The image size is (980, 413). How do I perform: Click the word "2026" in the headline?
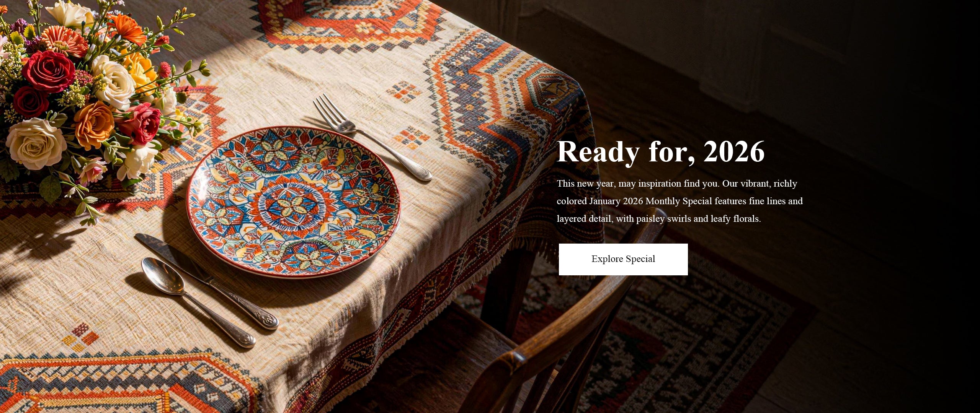coord(734,152)
